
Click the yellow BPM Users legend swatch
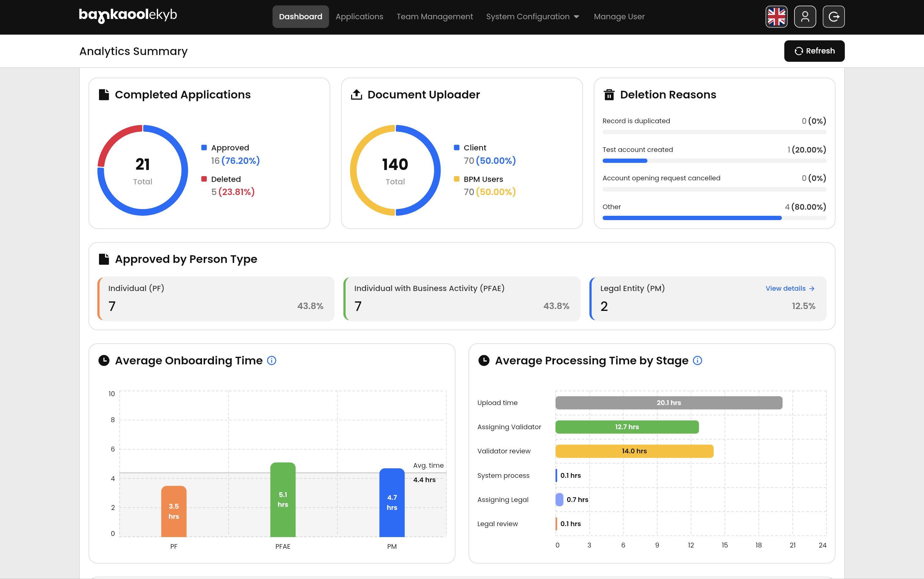pyautogui.click(x=457, y=179)
